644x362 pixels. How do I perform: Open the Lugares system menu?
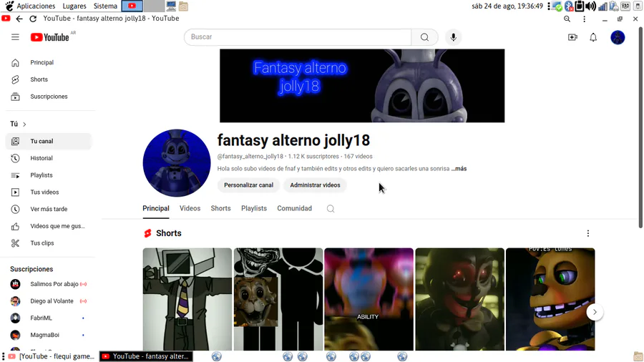74,6
